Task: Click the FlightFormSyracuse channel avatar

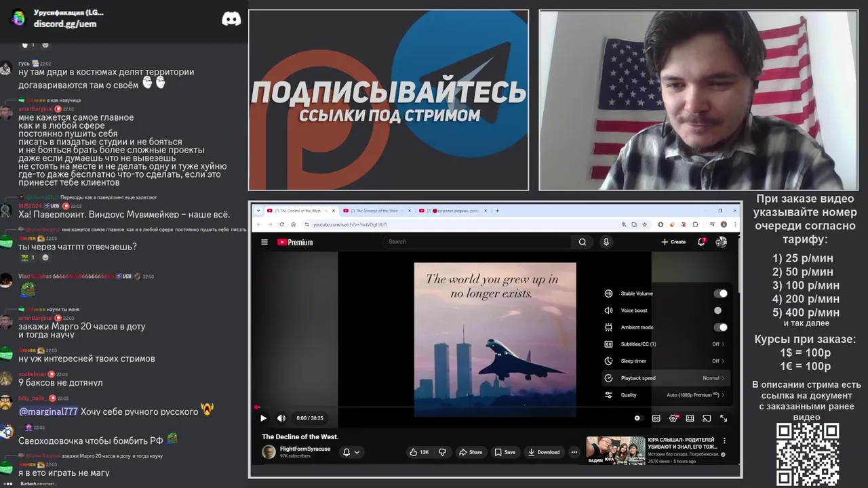Action: [269, 452]
